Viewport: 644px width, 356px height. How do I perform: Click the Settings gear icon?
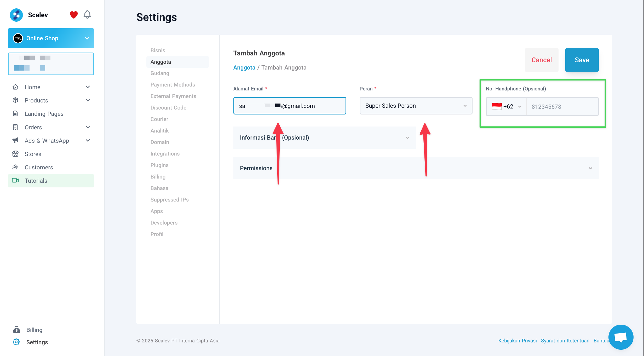click(16, 342)
